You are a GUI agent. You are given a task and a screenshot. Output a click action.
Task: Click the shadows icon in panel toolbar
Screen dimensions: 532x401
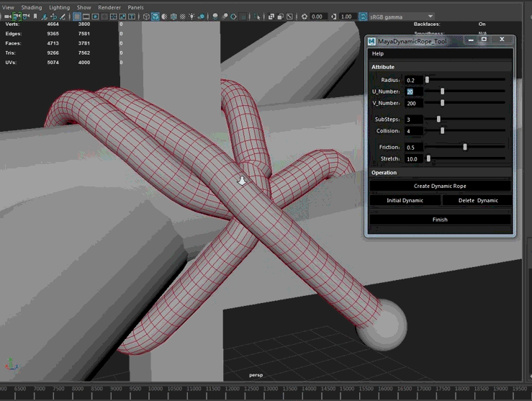201,17
